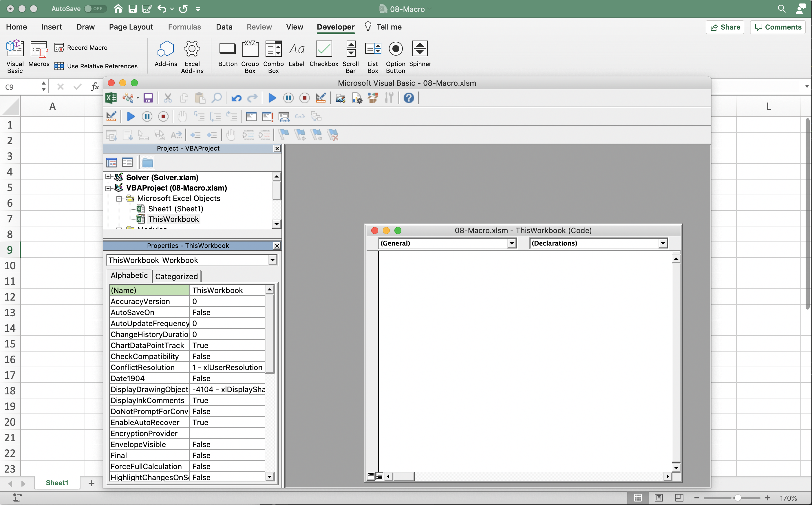Insert a Scroll Bar control
Viewport: 812px width, 505px height.
click(x=350, y=56)
